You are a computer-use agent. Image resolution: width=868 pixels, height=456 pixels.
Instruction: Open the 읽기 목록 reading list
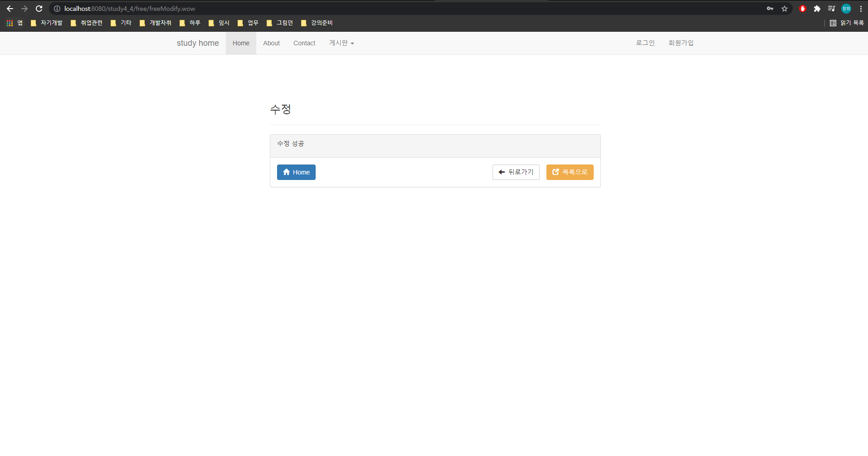coord(847,23)
